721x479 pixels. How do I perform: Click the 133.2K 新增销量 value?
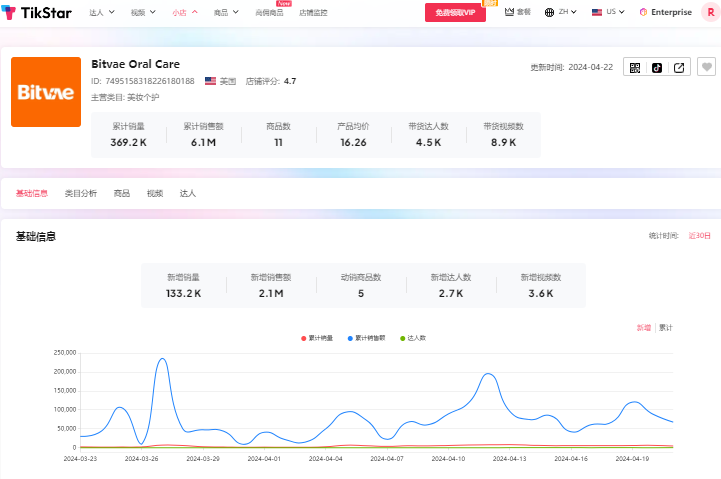[x=183, y=293]
